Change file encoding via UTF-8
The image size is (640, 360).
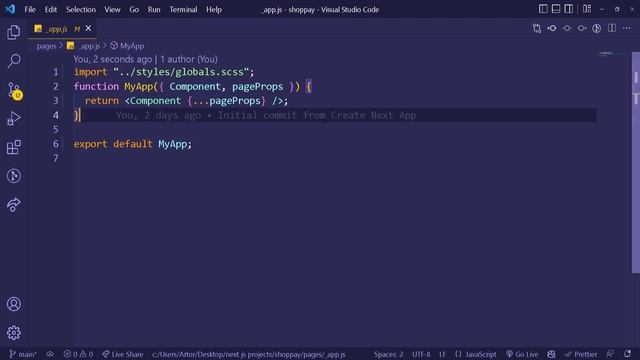pyautogui.click(x=421, y=354)
